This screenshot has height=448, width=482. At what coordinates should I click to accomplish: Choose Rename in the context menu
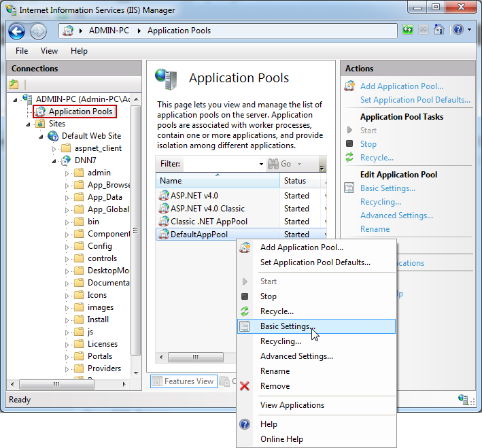[x=316, y=371]
